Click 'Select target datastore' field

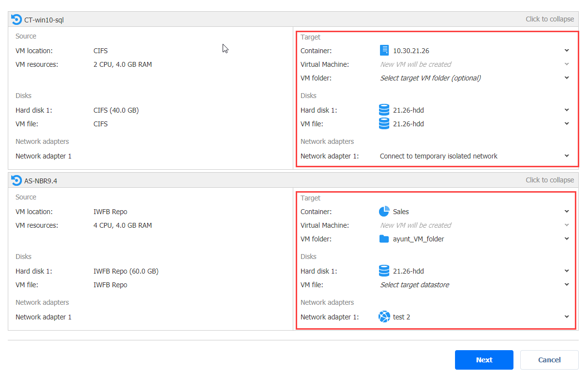pyautogui.click(x=415, y=285)
